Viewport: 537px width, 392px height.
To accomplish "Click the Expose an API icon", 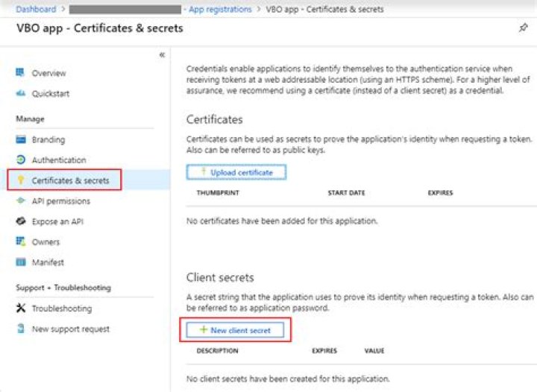I will (x=21, y=221).
